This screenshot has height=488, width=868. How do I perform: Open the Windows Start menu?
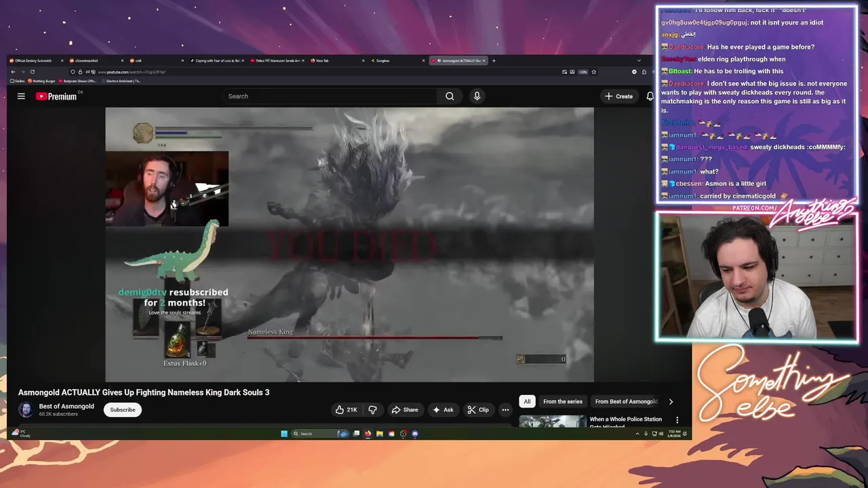pos(284,434)
